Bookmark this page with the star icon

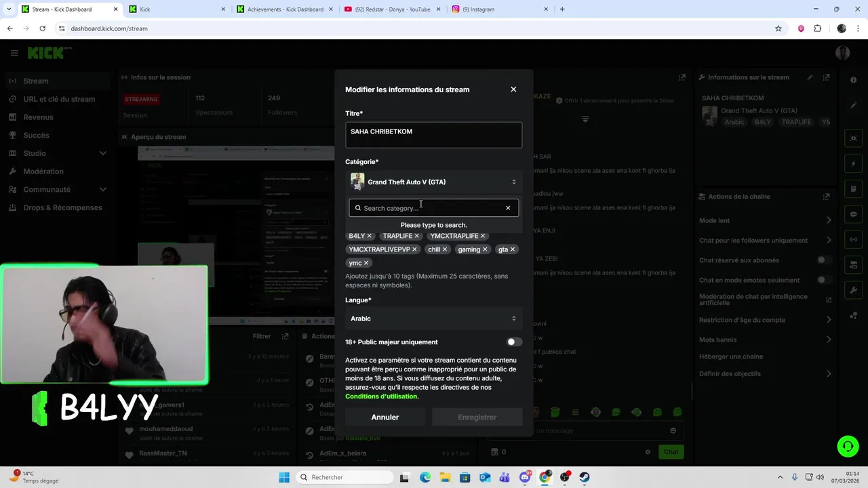click(778, 28)
